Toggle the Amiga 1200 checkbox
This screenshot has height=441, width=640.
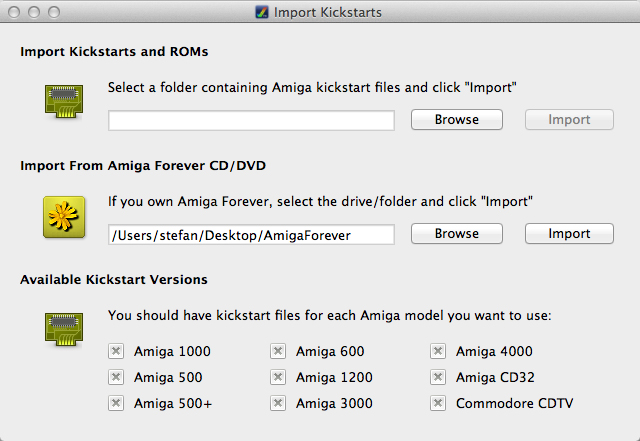[x=278, y=377]
